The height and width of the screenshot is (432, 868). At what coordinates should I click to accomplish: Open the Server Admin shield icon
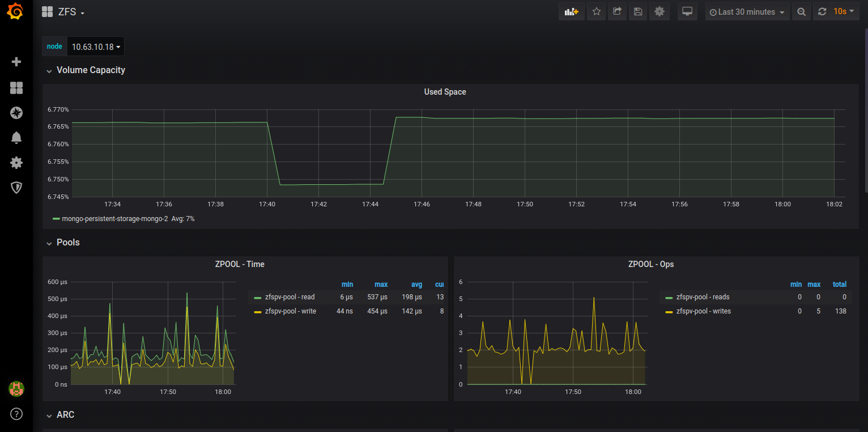point(16,188)
